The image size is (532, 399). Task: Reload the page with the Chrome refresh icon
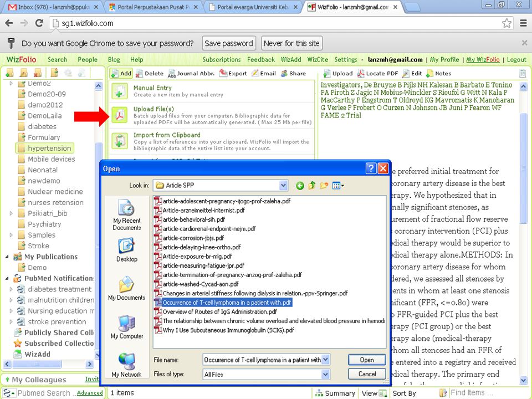[39, 23]
